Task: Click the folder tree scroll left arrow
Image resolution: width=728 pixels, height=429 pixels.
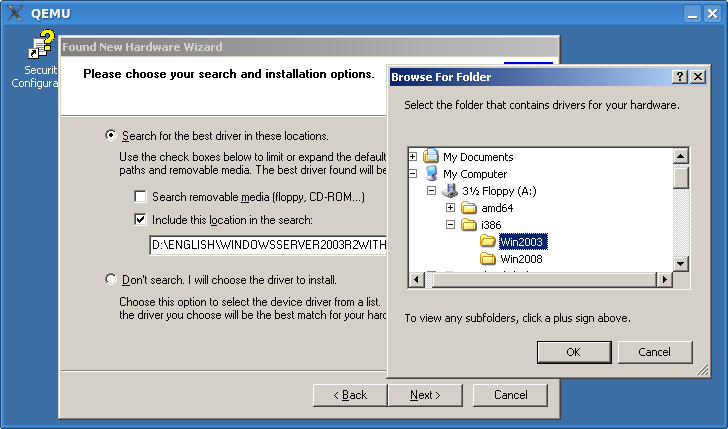Action: point(416,280)
